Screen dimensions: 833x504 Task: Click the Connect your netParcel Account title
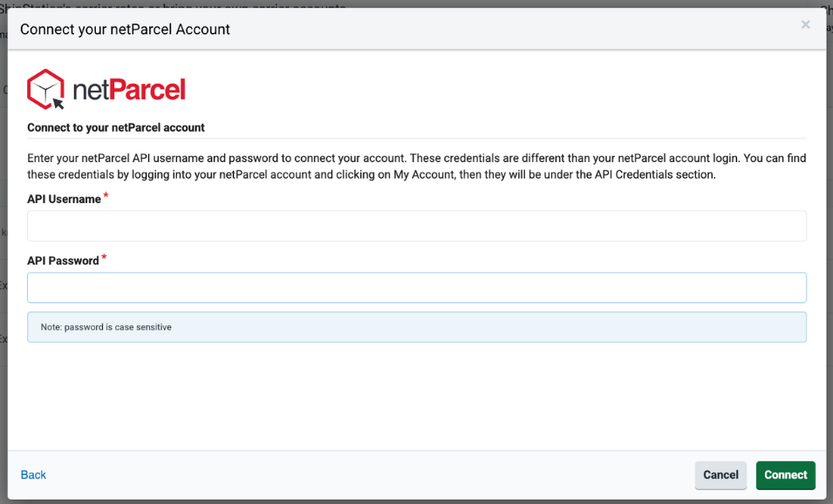pos(126,29)
